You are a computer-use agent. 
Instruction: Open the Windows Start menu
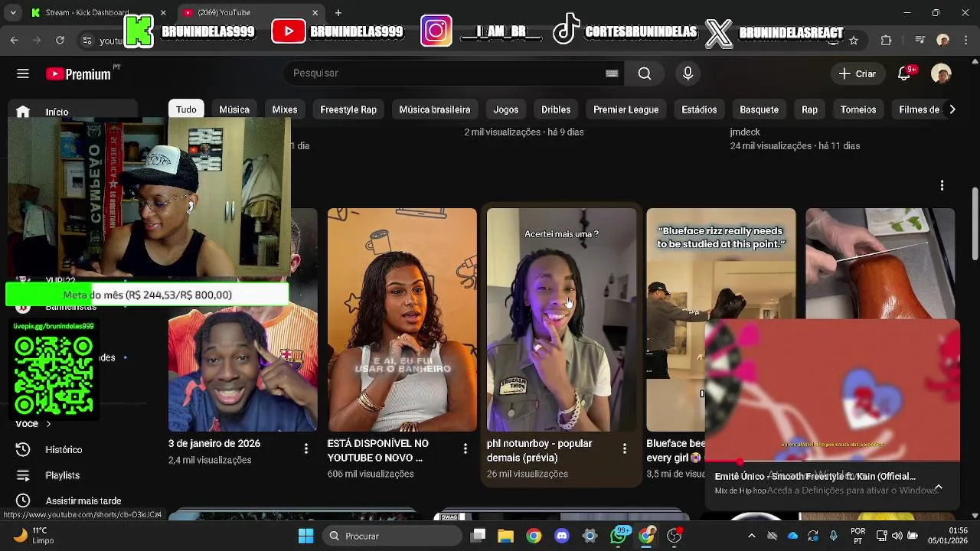tap(305, 536)
